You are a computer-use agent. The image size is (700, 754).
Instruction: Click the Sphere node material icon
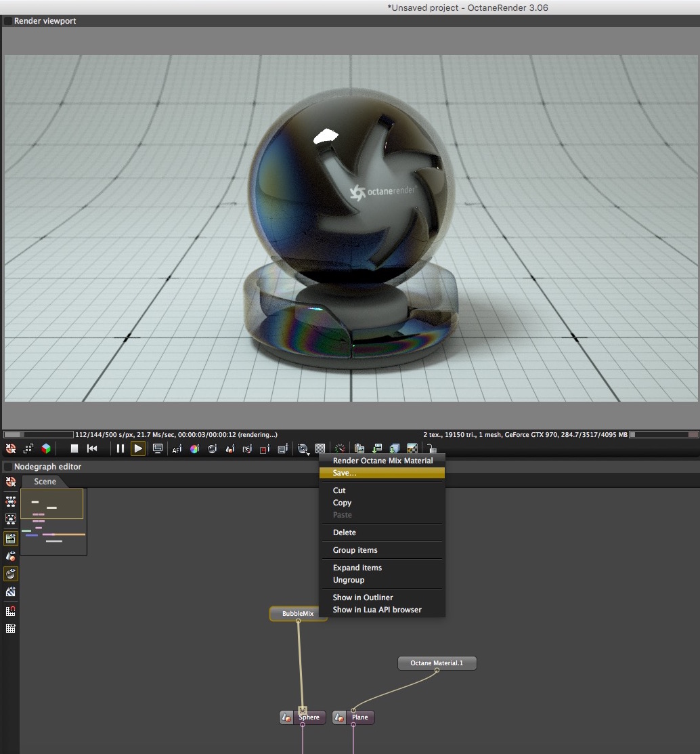click(287, 717)
